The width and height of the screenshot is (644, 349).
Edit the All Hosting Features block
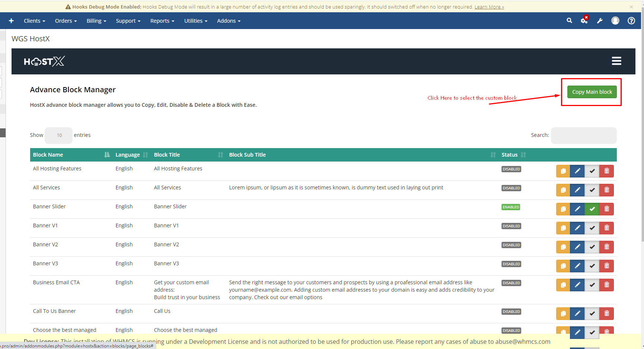(577, 171)
